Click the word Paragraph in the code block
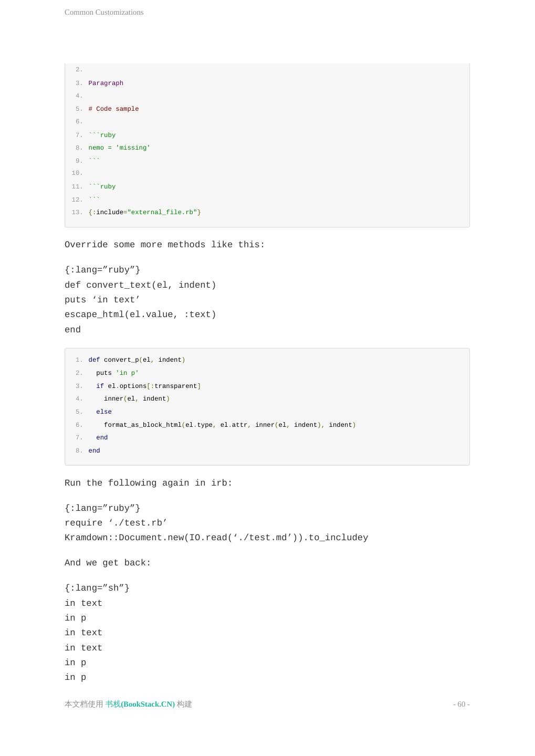 [x=106, y=83]
